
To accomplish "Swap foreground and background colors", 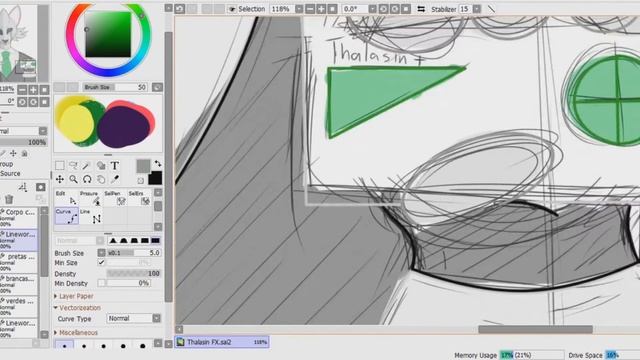I will pyautogui.click(x=158, y=164).
